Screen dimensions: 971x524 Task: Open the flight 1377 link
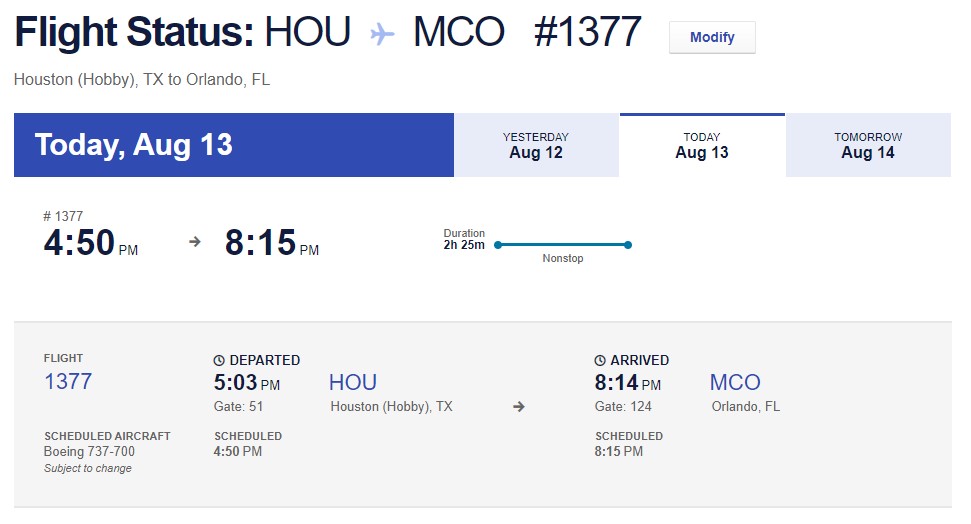click(68, 382)
